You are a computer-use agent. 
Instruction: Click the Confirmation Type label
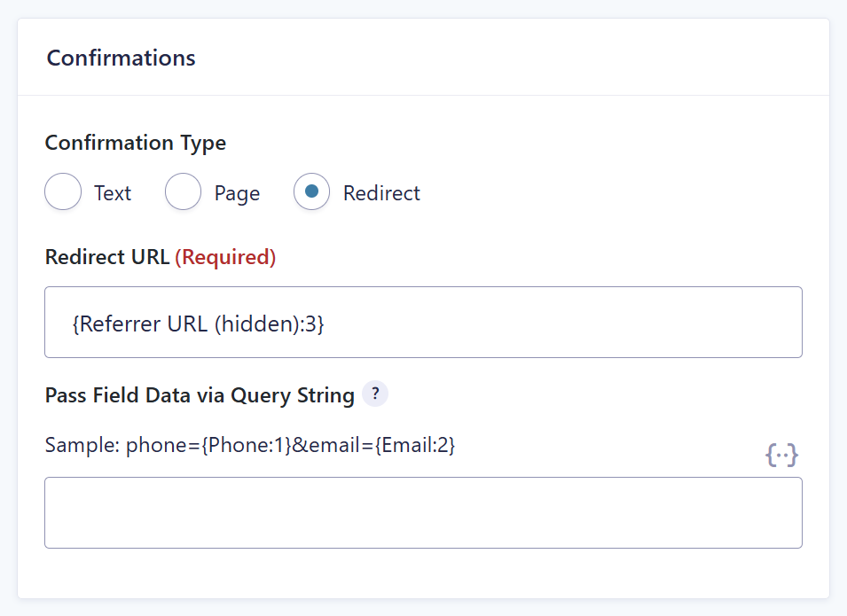[135, 143]
